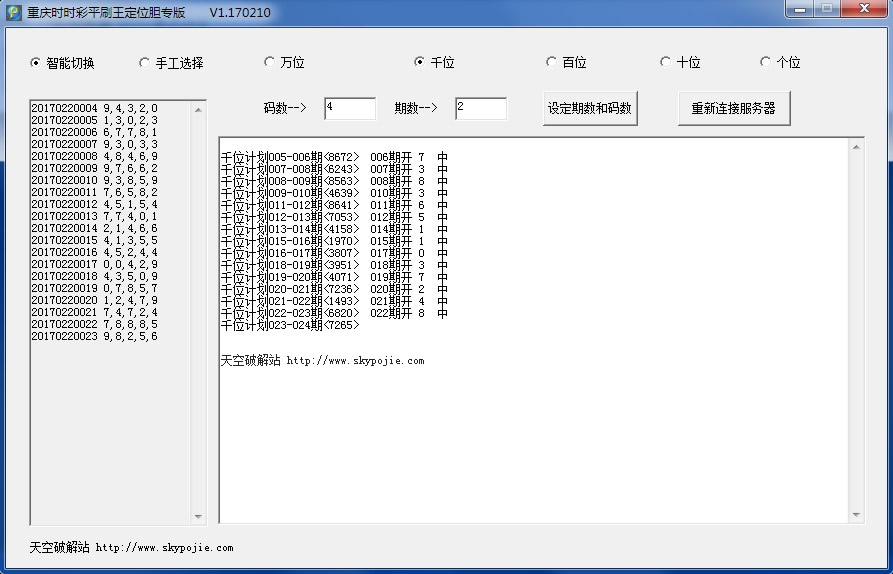Click the 期数 input field
This screenshot has height=574, width=893.
coord(480,108)
